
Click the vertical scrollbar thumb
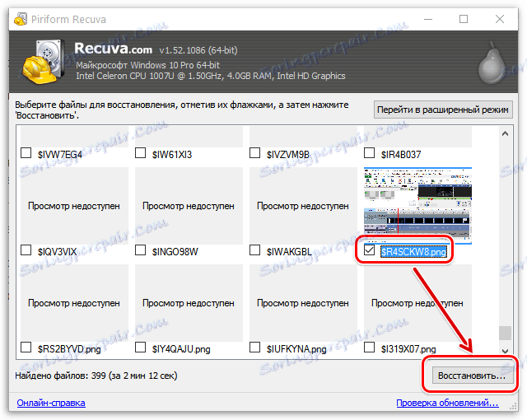pos(505,333)
